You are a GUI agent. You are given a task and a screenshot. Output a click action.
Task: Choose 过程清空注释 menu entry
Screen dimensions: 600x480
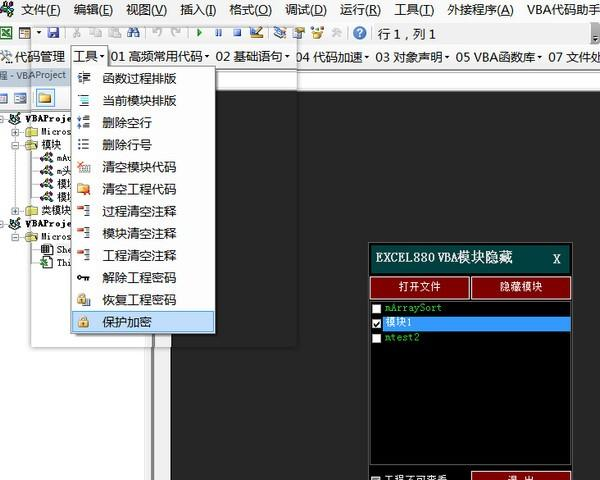(143, 211)
